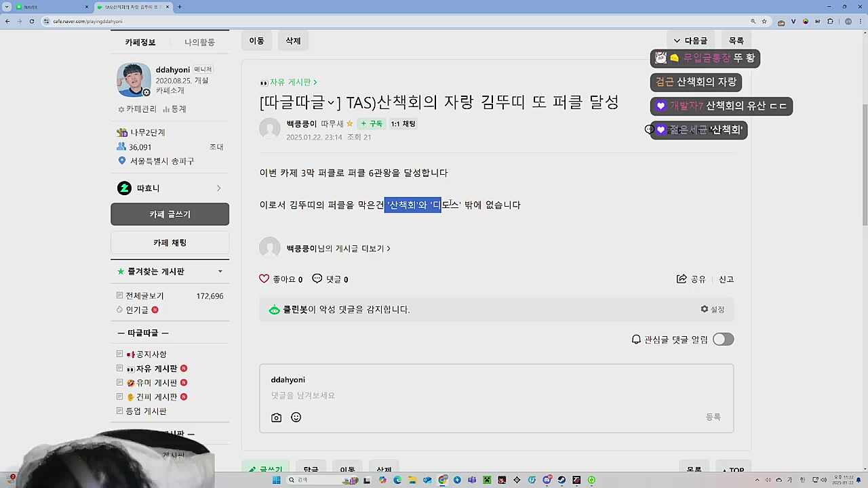Screen dimensions: 868x488
Task: Open the 따글따글 category dropdown in the title
Action: tap(300, 102)
